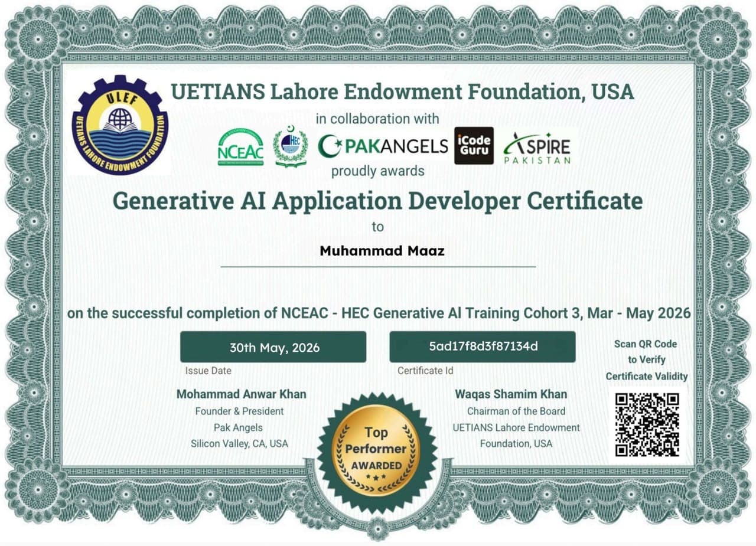756x546 pixels.
Task: Click the iCode Guru logo
Action: (x=474, y=145)
